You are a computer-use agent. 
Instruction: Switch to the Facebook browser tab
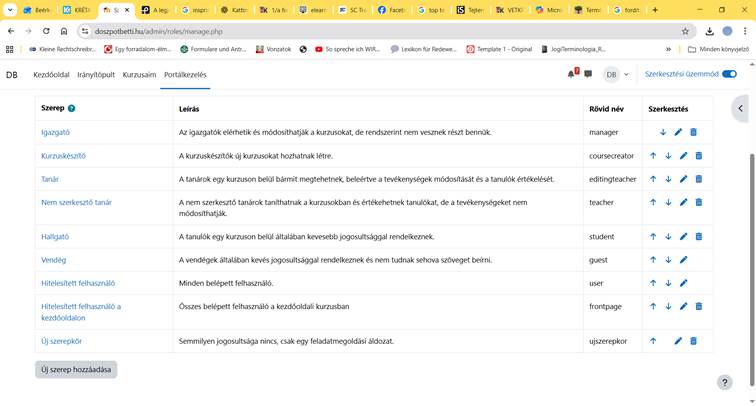pos(392,10)
